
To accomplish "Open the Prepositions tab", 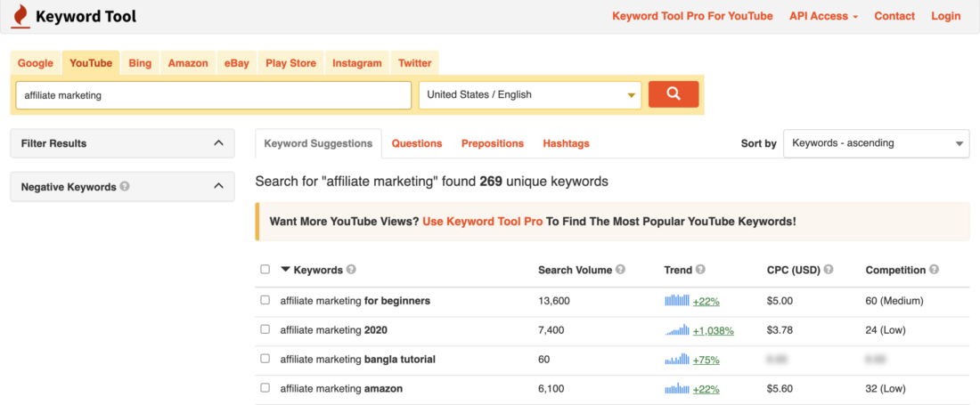I will tap(493, 143).
